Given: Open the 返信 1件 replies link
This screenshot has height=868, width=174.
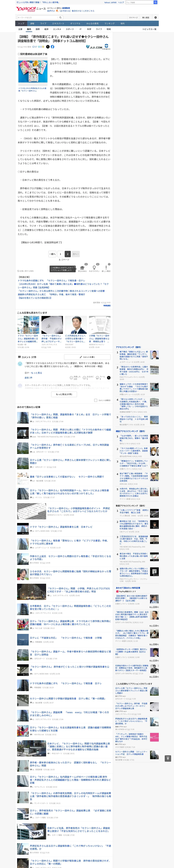Looking at the screenshot, I should pos(28,378).
